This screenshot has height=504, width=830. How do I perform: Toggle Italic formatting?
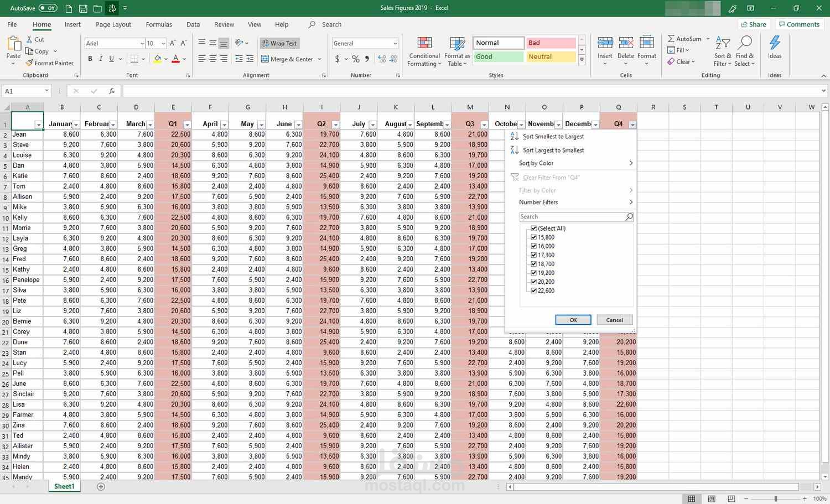click(x=101, y=59)
